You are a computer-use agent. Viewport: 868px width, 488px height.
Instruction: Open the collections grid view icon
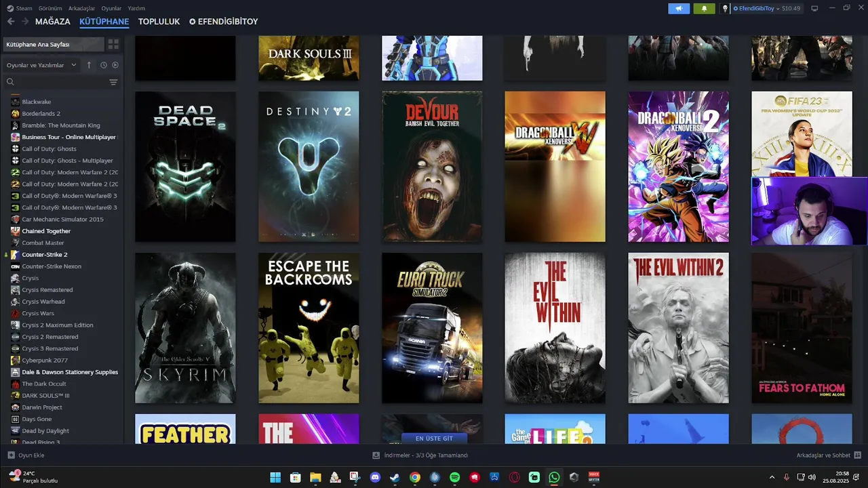click(113, 44)
